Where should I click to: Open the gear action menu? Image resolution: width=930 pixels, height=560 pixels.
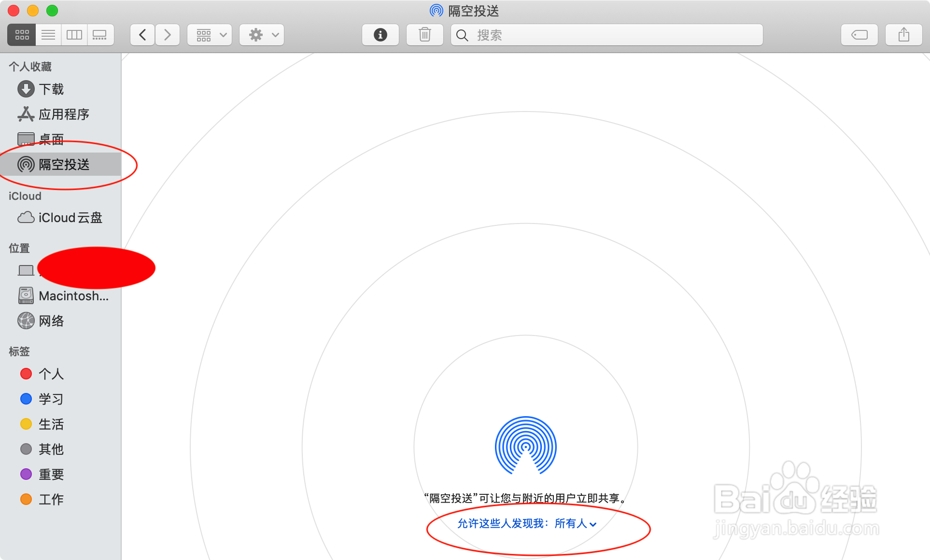pos(262,35)
